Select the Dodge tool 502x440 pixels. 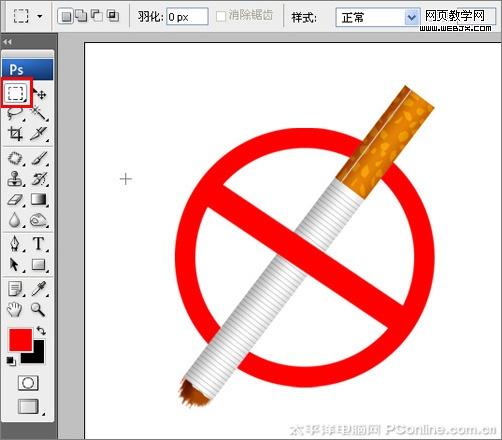tap(39, 220)
